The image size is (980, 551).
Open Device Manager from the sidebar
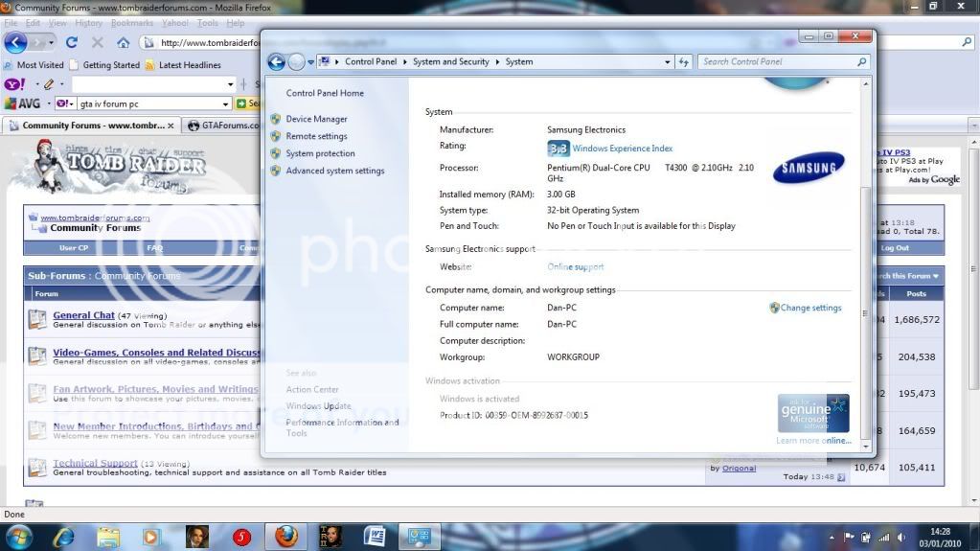pyautogui.click(x=316, y=119)
